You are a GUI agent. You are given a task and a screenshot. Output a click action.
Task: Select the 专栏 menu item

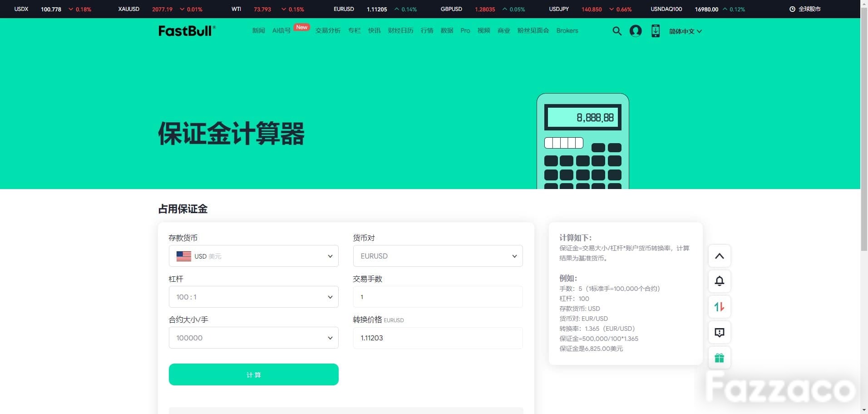click(x=354, y=31)
